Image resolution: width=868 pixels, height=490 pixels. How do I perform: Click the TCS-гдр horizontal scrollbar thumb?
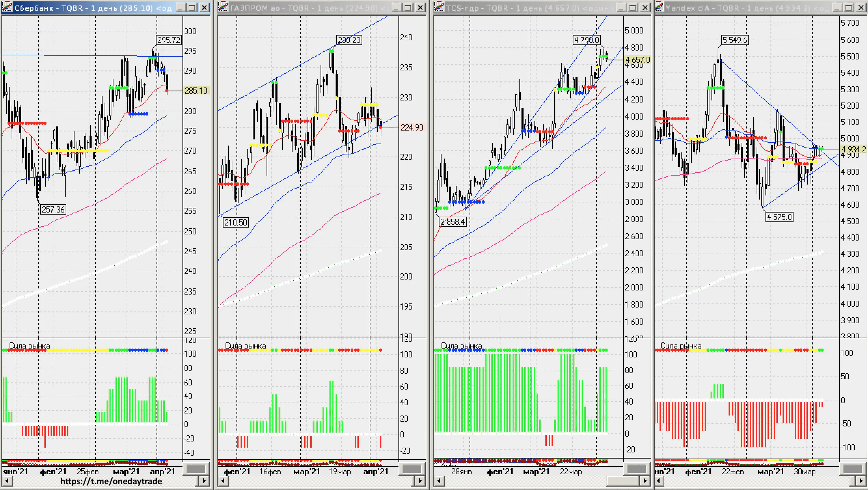tap(623, 481)
